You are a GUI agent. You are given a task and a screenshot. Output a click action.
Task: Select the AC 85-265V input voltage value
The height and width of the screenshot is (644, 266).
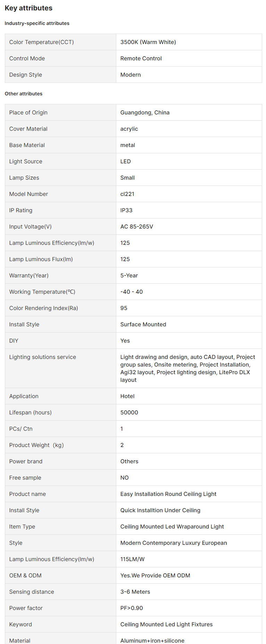136,226
